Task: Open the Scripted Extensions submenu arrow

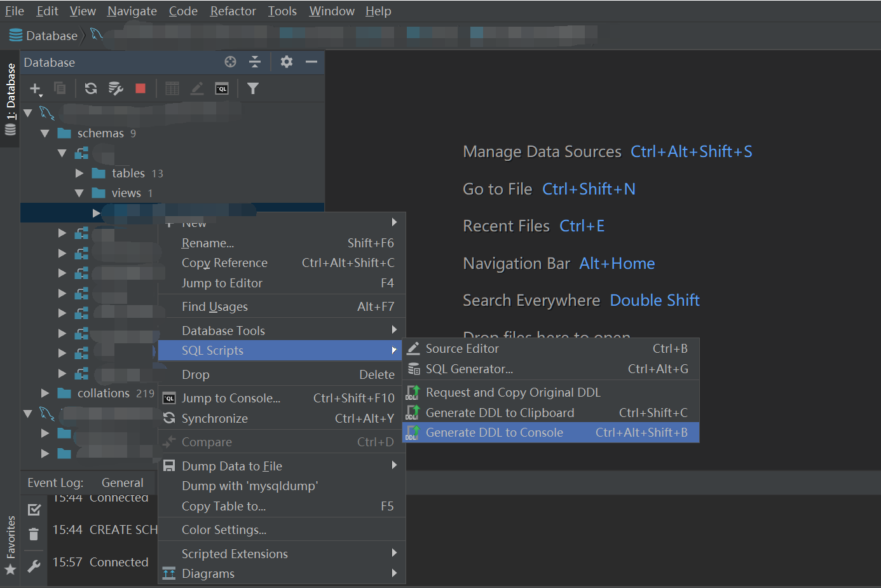Action: point(394,552)
